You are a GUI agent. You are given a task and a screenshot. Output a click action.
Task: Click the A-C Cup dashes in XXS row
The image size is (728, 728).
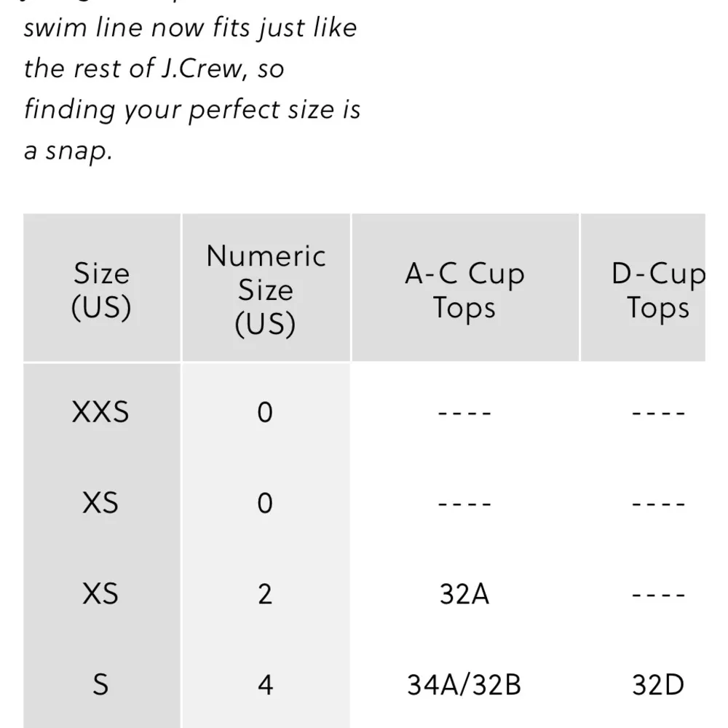[x=464, y=412]
